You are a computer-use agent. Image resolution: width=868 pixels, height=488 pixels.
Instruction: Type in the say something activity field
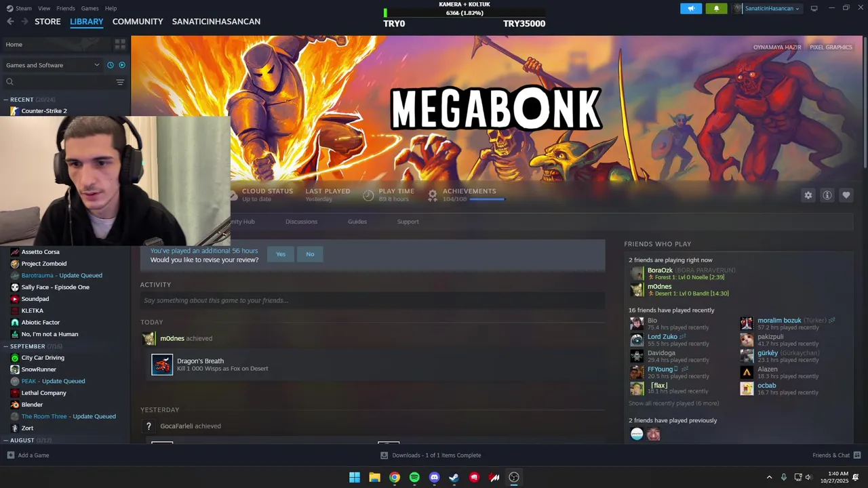click(x=372, y=300)
